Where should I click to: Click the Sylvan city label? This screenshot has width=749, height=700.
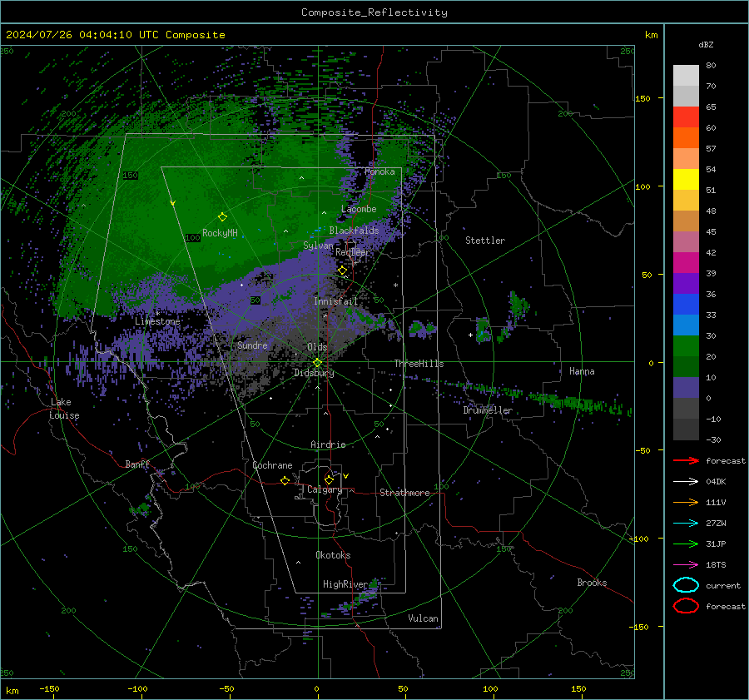[x=318, y=246]
